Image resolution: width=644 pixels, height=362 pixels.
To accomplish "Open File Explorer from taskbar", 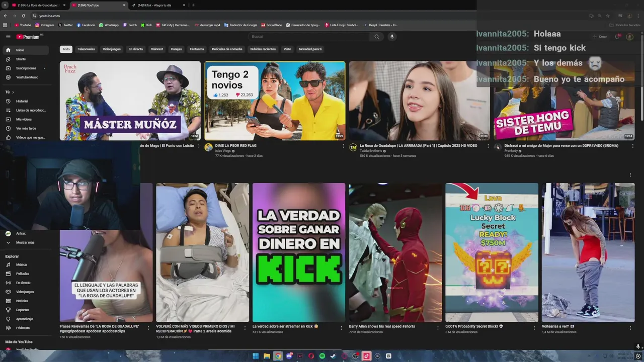I will pos(267,356).
